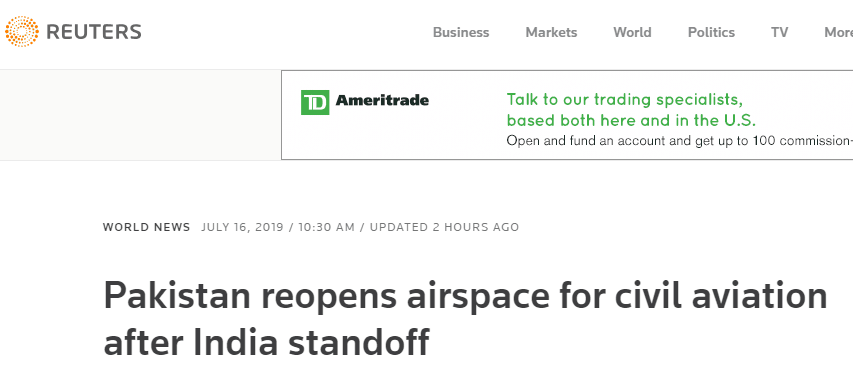
Task: Go to the Markets section
Action: pyautogui.click(x=551, y=33)
